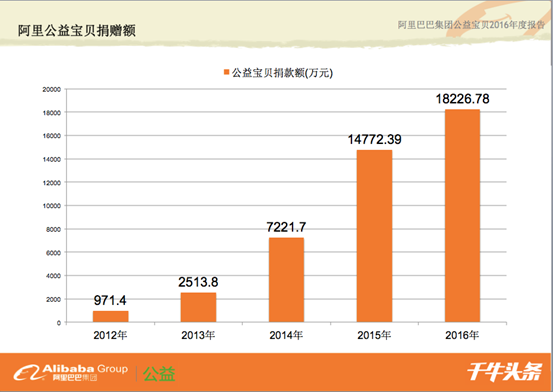
Task: Click the header text 阿里巴巴集团公益宝贝2016年度报告
Action: tap(471, 25)
